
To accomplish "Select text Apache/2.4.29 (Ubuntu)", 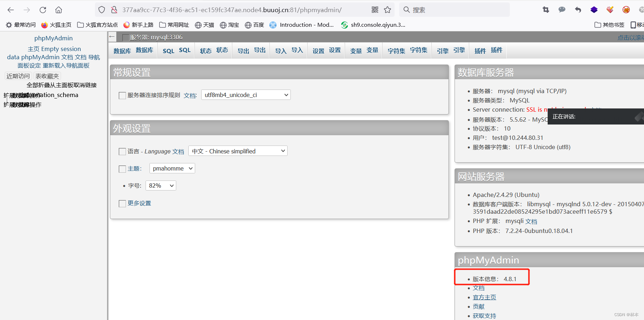I will (x=506, y=195).
